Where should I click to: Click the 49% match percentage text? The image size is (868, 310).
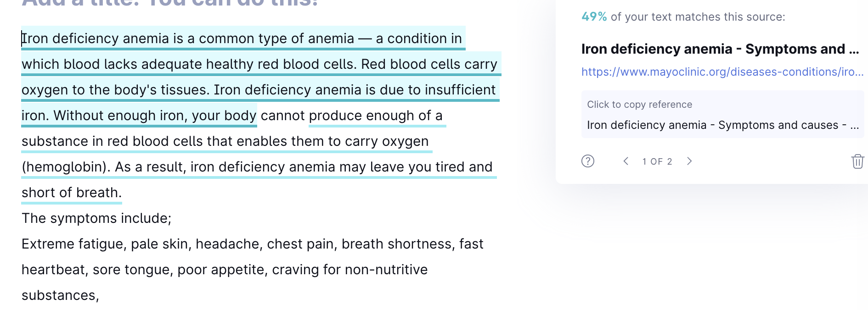pos(594,17)
